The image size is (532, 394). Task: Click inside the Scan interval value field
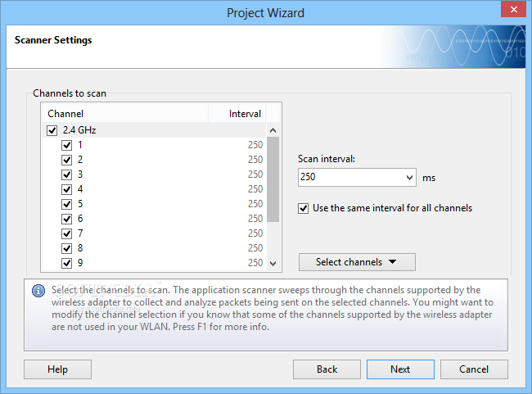click(x=350, y=178)
